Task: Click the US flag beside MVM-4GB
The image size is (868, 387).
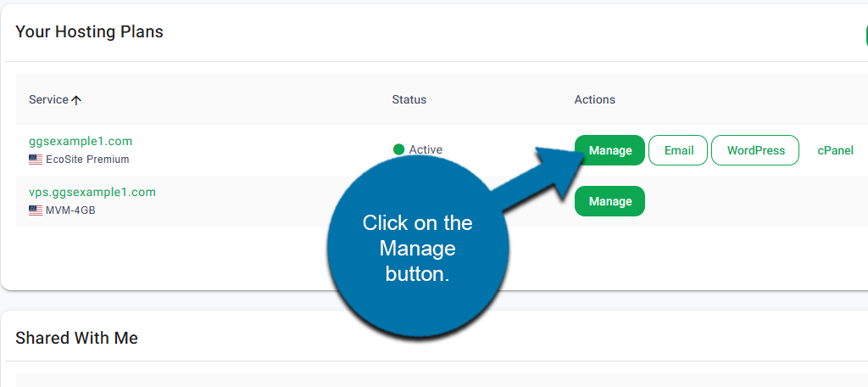Action: (x=36, y=210)
